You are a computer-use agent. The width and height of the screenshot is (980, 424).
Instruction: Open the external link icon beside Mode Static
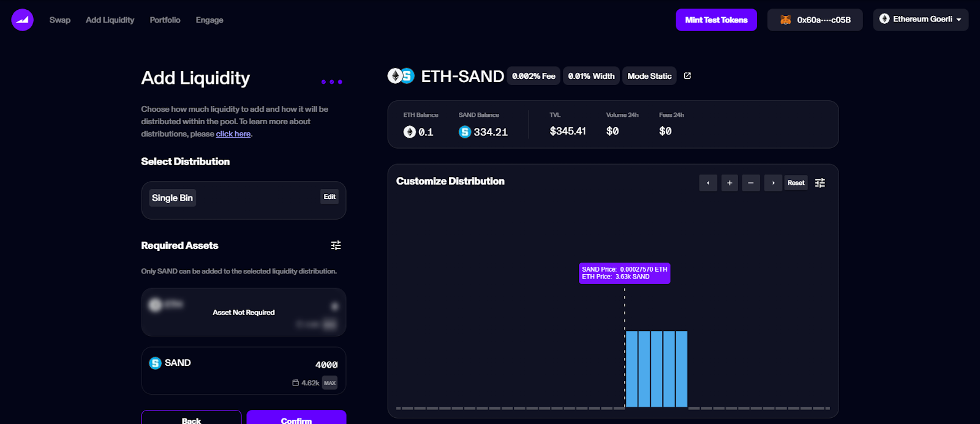[x=687, y=76]
